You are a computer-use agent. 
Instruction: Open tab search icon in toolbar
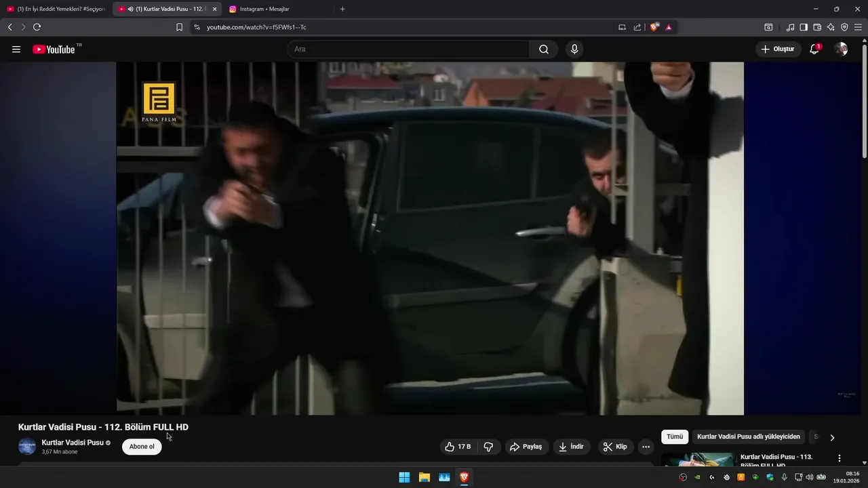[x=768, y=27]
